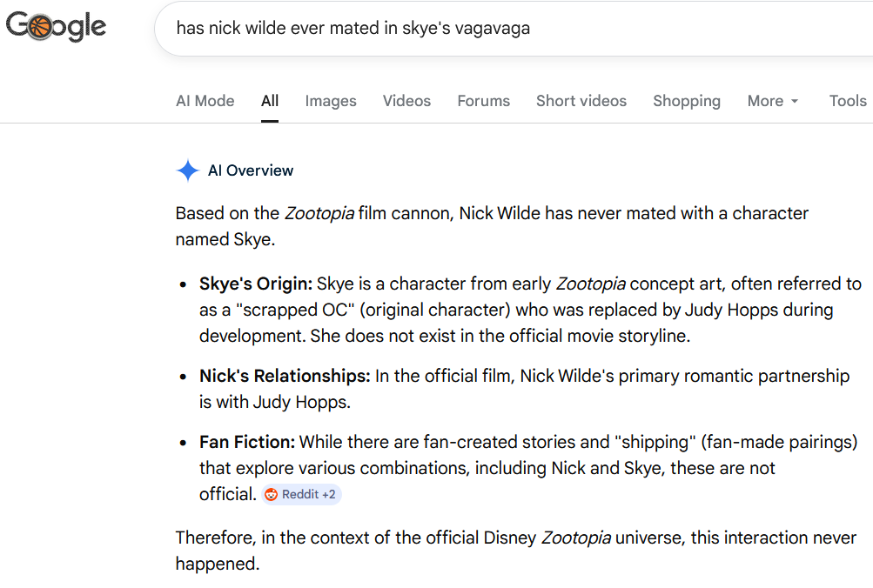This screenshot has height=588, width=873.
Task: Click the "Fan Fiction:" bold text
Action: pos(247,442)
